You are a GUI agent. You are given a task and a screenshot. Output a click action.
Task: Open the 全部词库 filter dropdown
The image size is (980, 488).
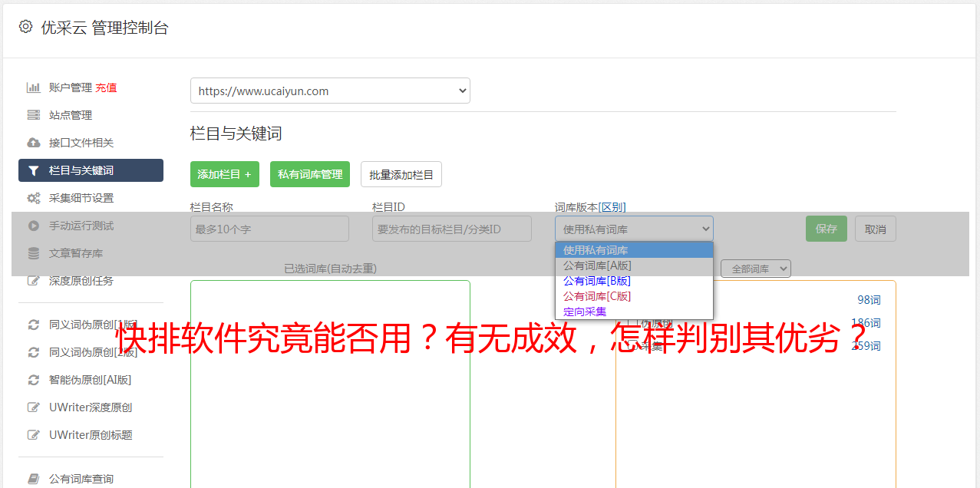pyautogui.click(x=755, y=269)
